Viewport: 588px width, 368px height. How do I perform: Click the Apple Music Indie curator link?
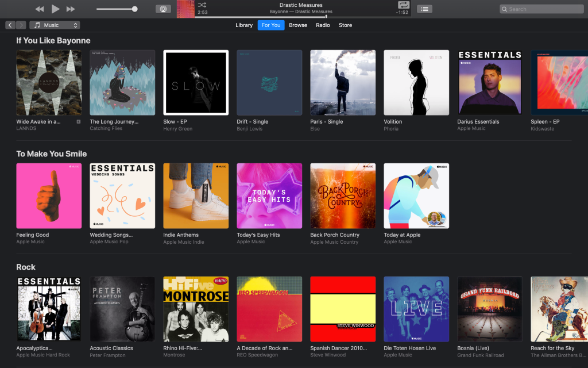[183, 242]
